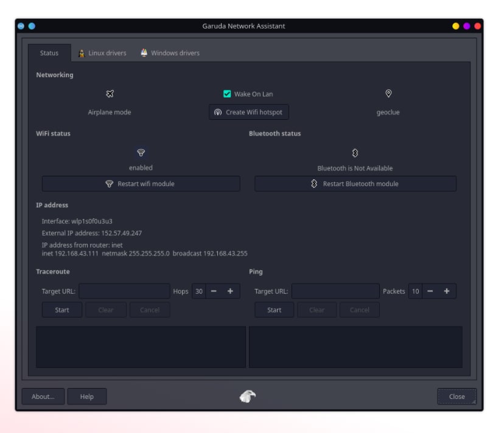Image resolution: width=504 pixels, height=433 pixels.
Task: Maximize window with purple button
Action: [x=467, y=26]
